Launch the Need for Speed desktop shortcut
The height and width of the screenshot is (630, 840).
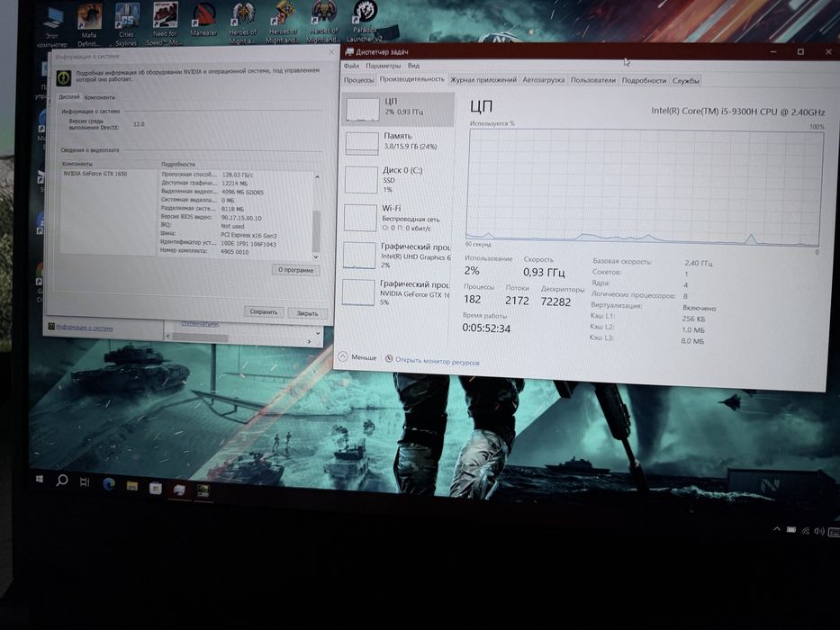coord(165,22)
